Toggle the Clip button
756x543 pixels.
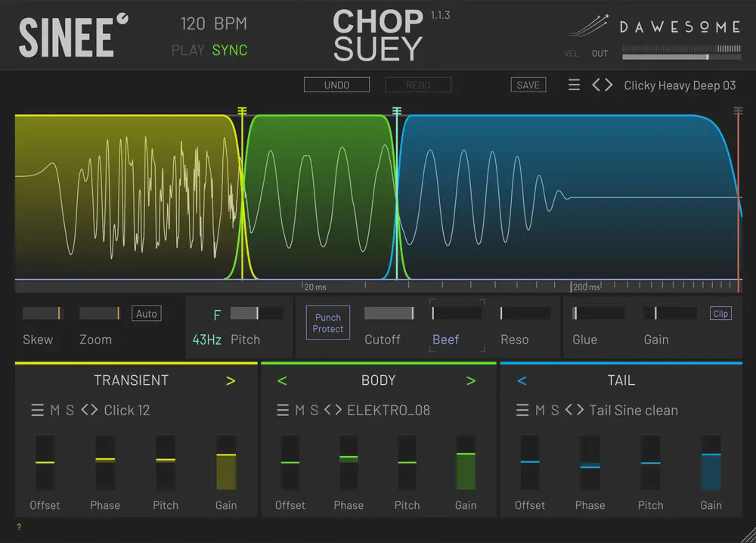pos(720,314)
